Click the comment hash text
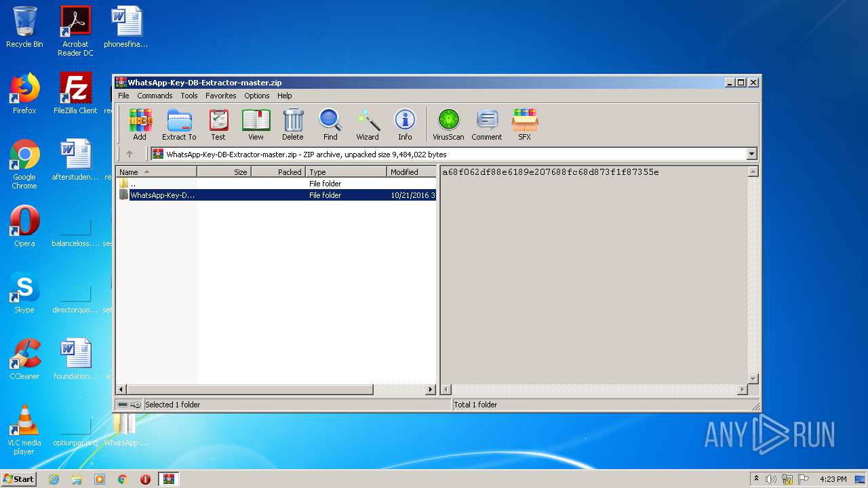 (551, 172)
